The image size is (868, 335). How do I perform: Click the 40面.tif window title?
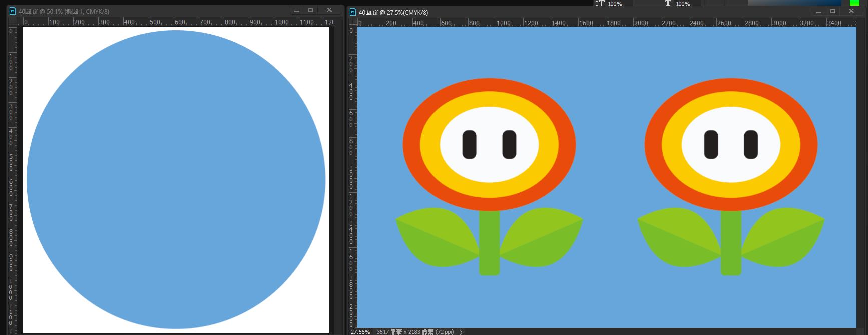[x=393, y=12]
